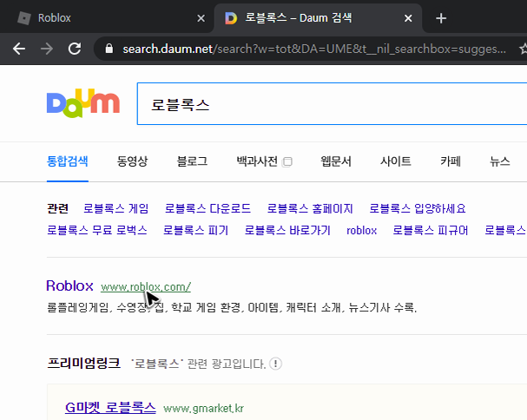The height and width of the screenshot is (420, 527).
Task: Open the 블로그 tab
Action: pos(192,161)
